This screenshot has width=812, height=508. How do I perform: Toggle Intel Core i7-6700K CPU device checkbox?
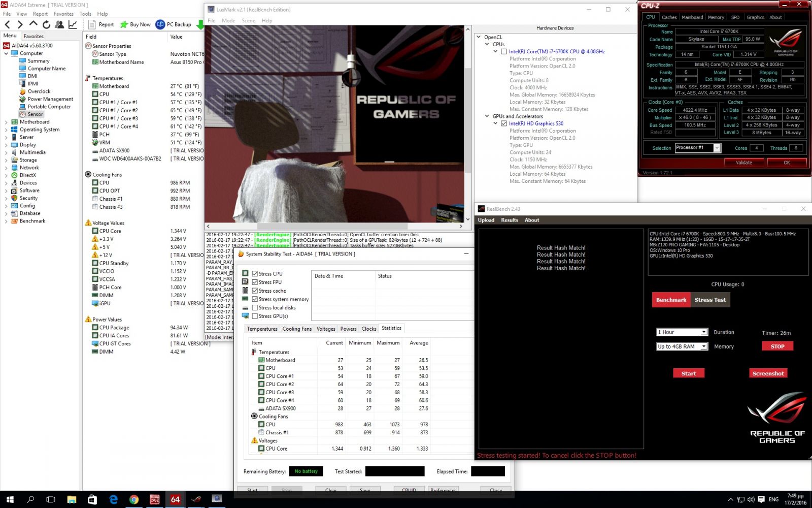pyautogui.click(x=504, y=52)
